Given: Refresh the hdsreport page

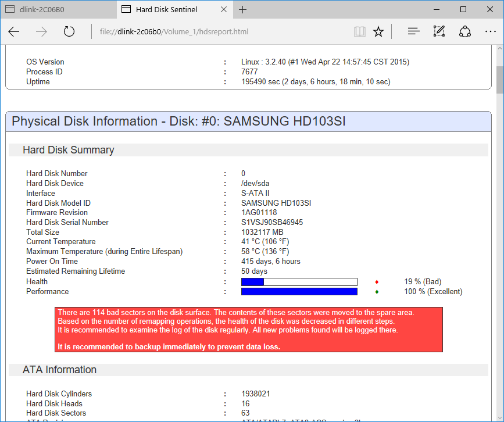Looking at the screenshot, I should (x=69, y=31).
